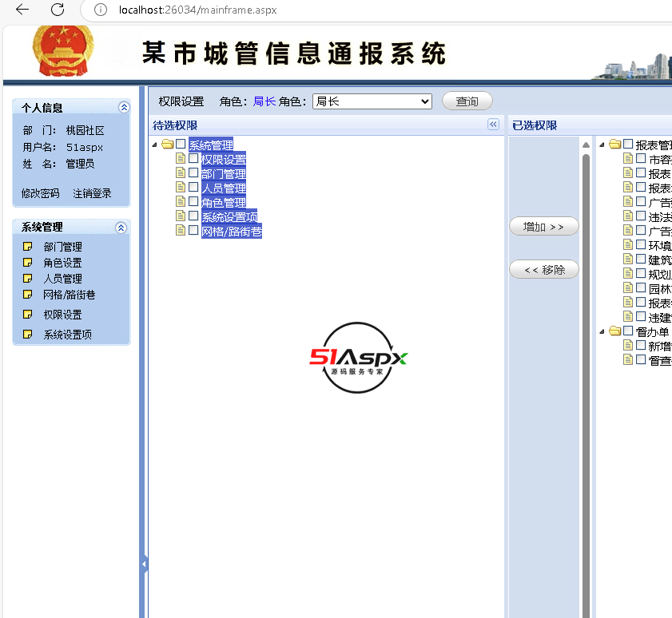Click the browser back arrow icon
This screenshot has height=618, width=672.
coord(22,10)
